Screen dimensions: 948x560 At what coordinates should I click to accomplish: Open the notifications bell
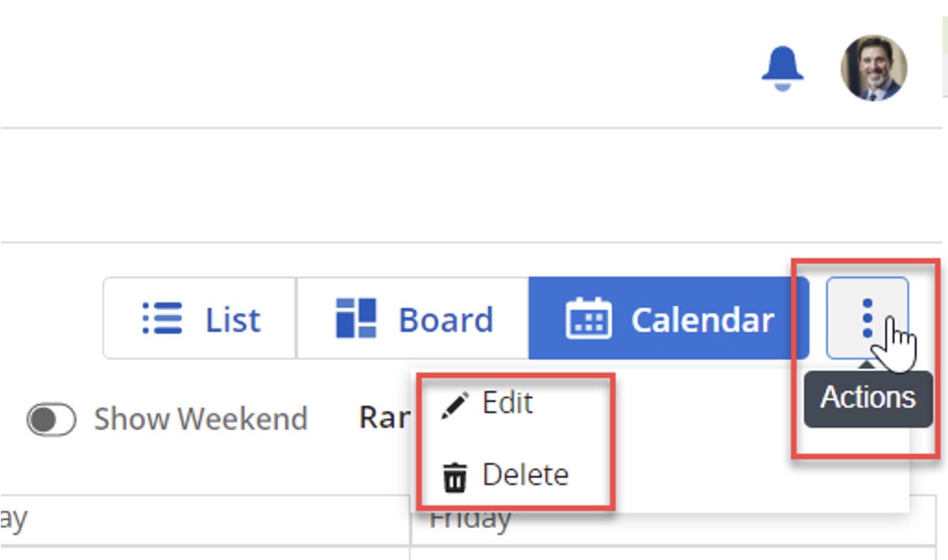pos(782,68)
